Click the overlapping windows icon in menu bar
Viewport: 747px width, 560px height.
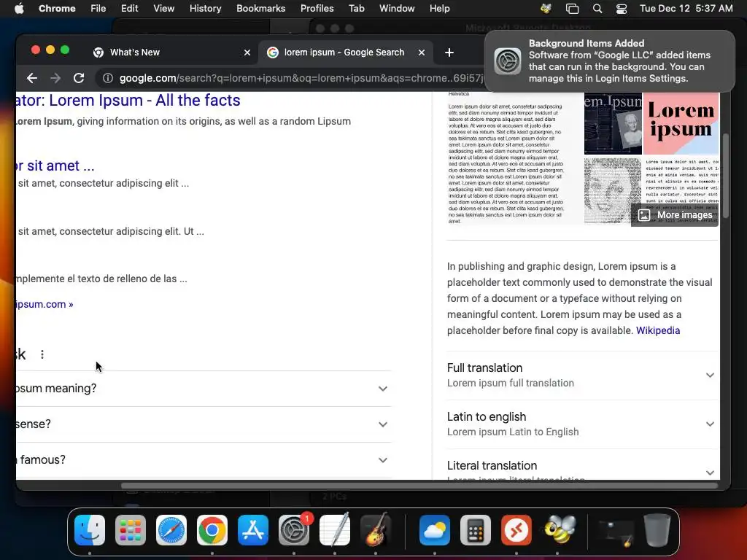tap(572, 9)
